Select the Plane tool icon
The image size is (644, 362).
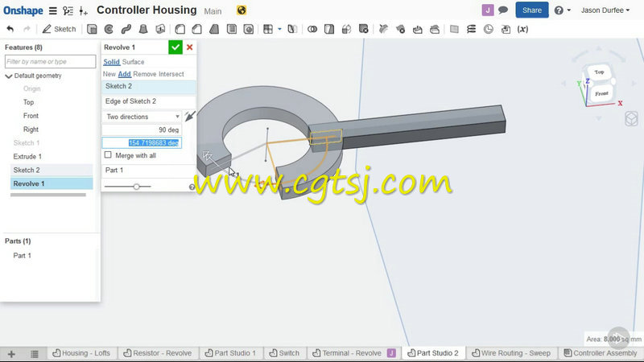[x=454, y=29]
